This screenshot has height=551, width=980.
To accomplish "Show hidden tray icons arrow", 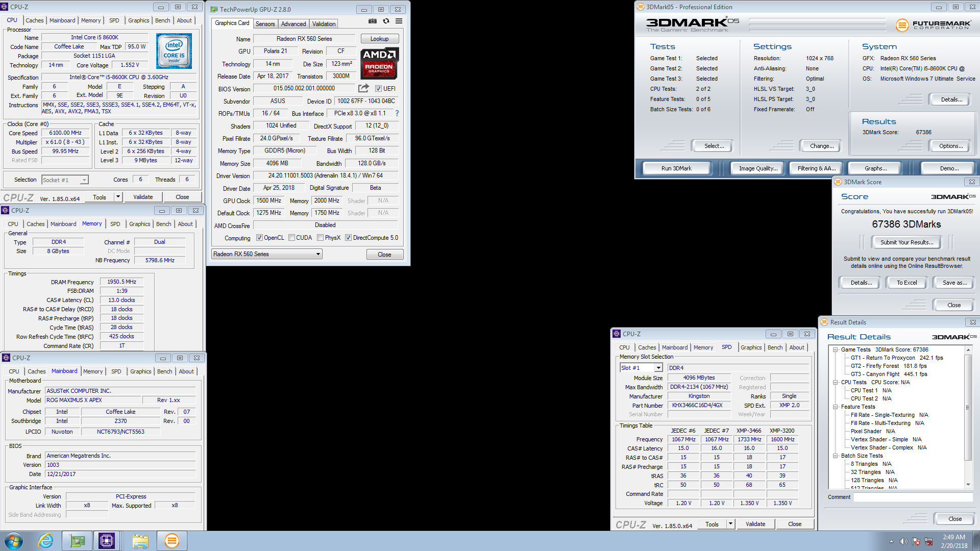I will pyautogui.click(x=891, y=541).
